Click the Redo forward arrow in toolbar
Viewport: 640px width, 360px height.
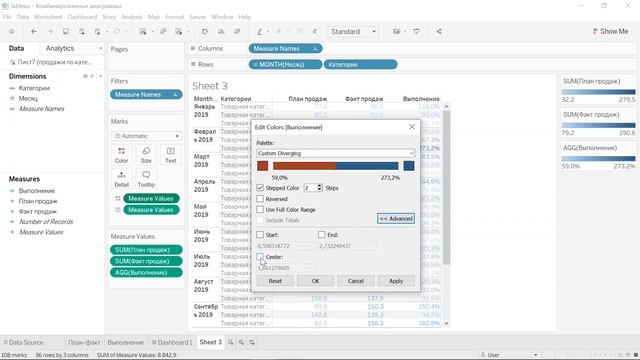[50, 31]
